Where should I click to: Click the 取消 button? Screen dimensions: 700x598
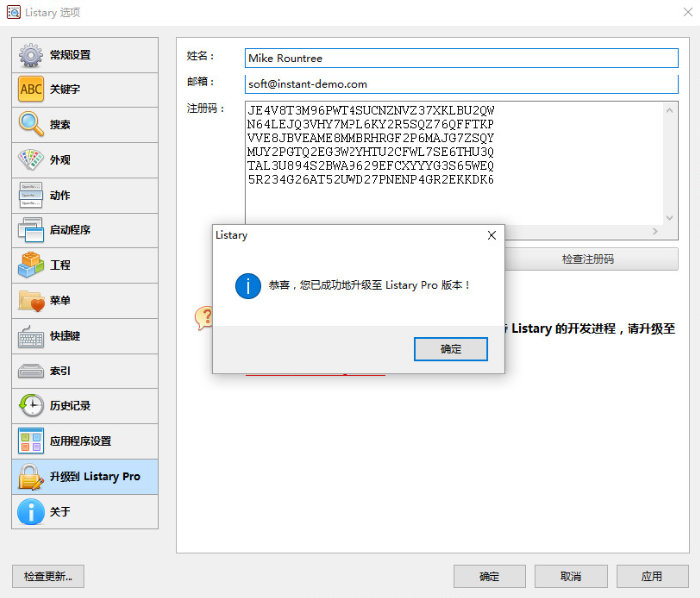click(571, 576)
